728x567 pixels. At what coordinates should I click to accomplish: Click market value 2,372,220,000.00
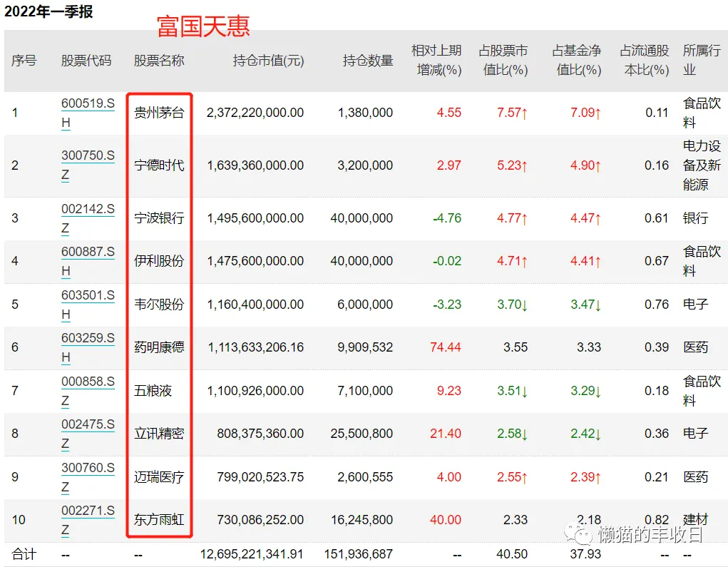point(255,113)
